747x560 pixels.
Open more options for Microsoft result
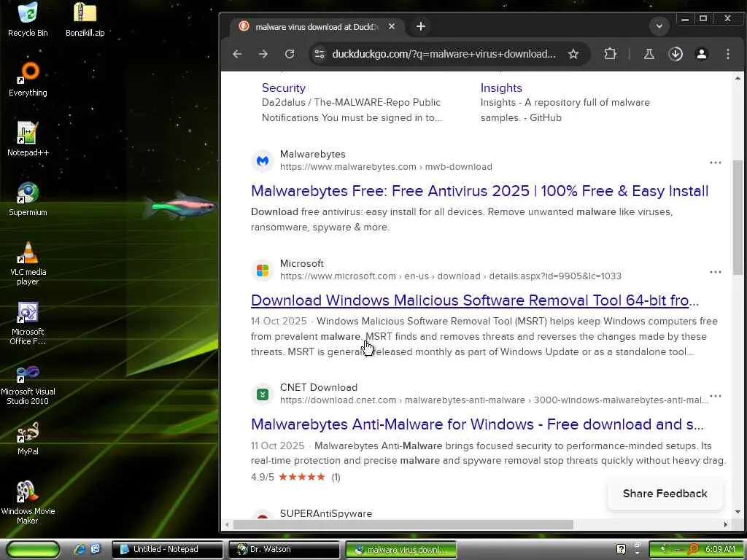click(715, 272)
